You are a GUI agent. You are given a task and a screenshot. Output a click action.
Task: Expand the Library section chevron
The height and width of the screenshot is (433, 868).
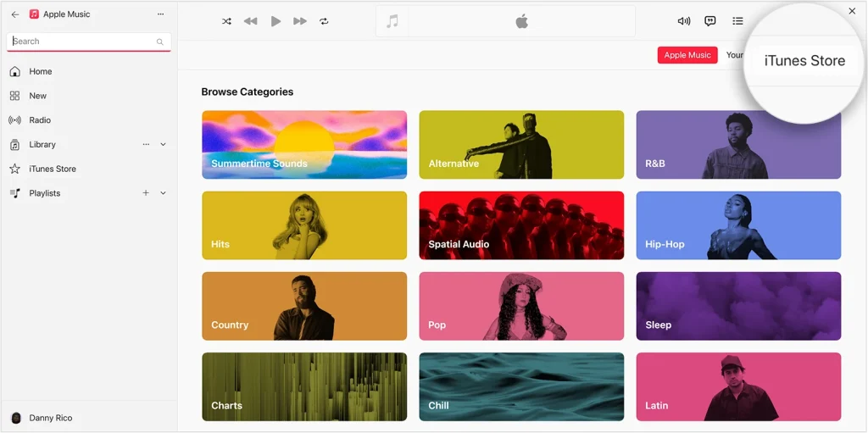click(x=164, y=145)
